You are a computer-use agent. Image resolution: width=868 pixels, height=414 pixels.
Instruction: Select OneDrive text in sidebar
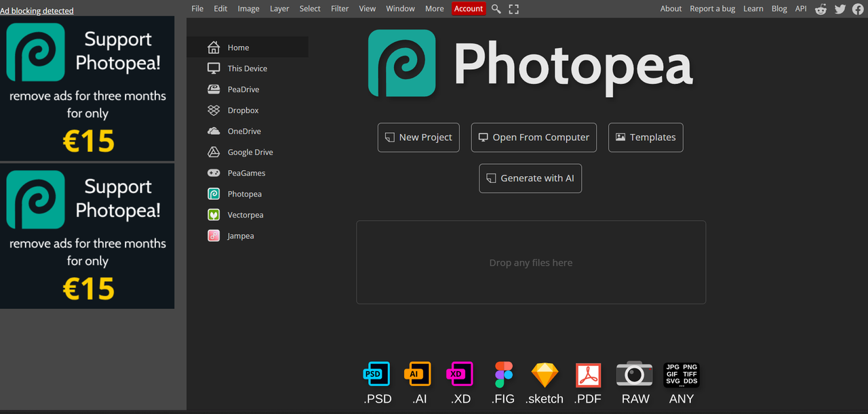coord(244,131)
